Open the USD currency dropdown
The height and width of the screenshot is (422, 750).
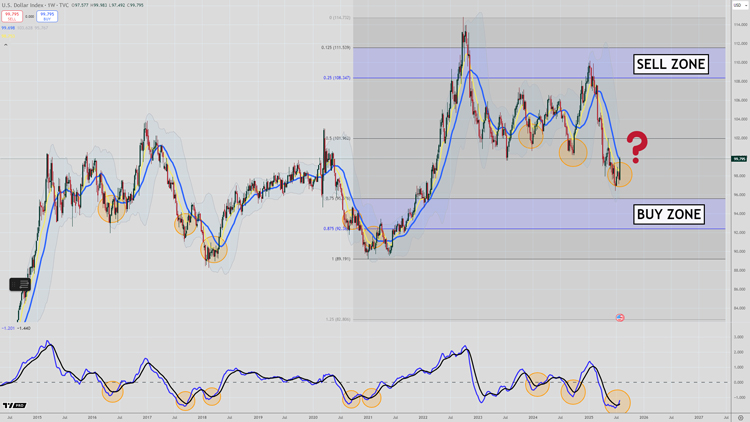(739, 5)
